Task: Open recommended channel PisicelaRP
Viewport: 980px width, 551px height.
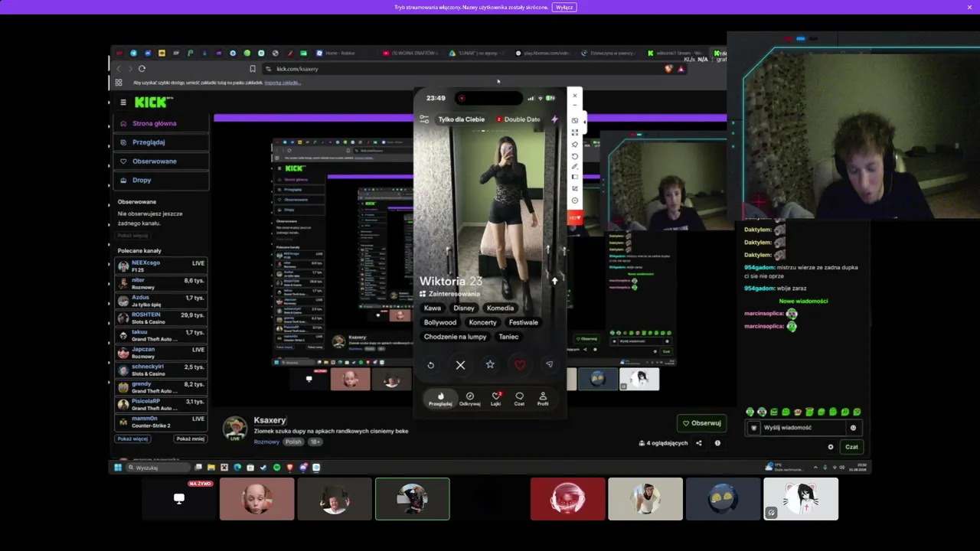Action: point(161,404)
